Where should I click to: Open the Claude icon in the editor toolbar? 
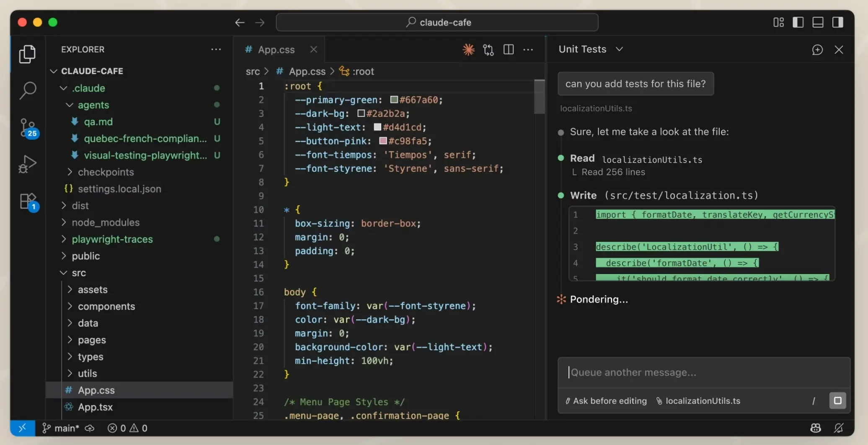tap(468, 49)
